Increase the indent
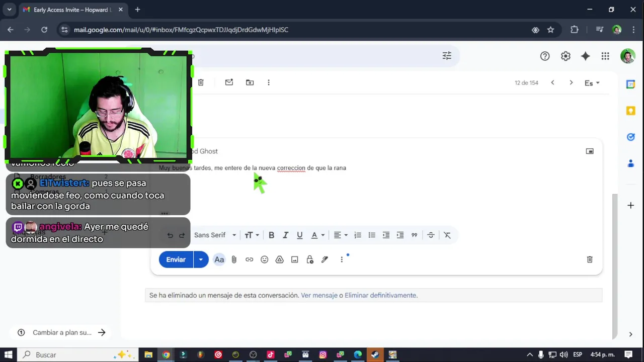This screenshot has width=644, height=362. point(400,235)
